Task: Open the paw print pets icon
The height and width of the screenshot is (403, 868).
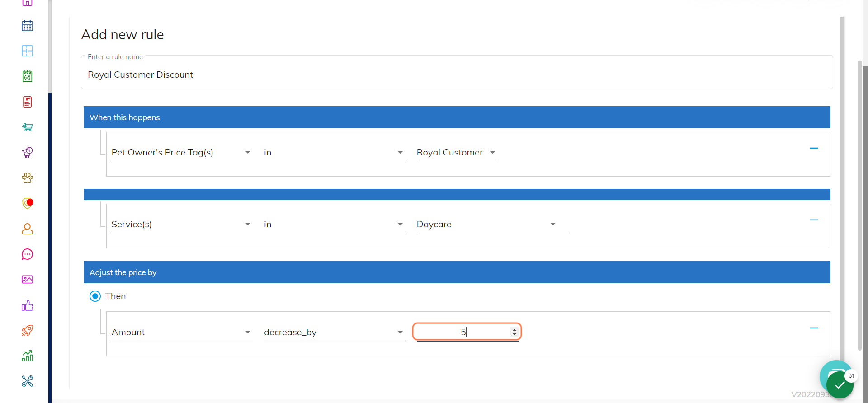Action: [27, 178]
